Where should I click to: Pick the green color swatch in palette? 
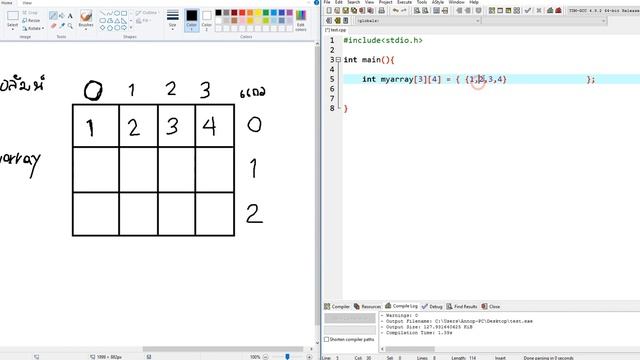click(x=266, y=13)
